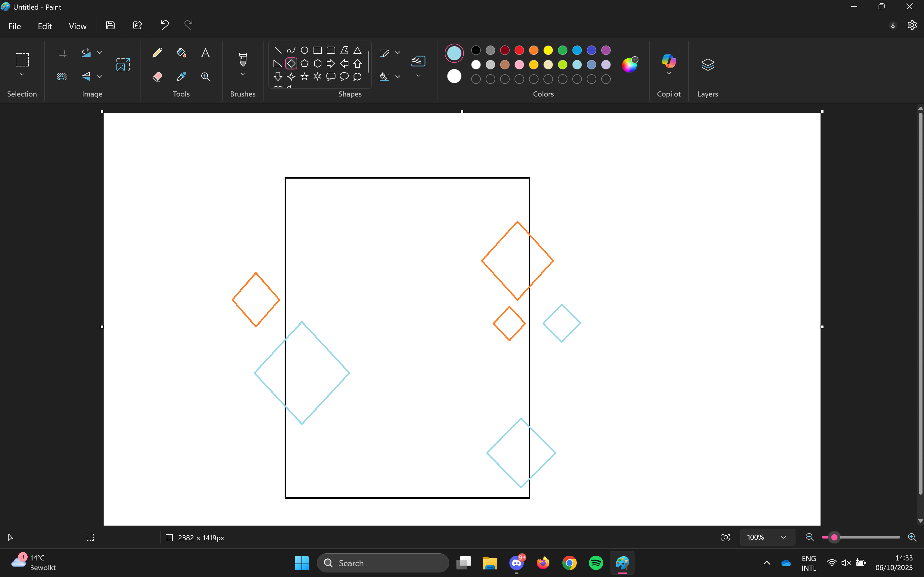Viewport: 924px width, 577px height.
Task: Select the Text tool
Action: (206, 53)
